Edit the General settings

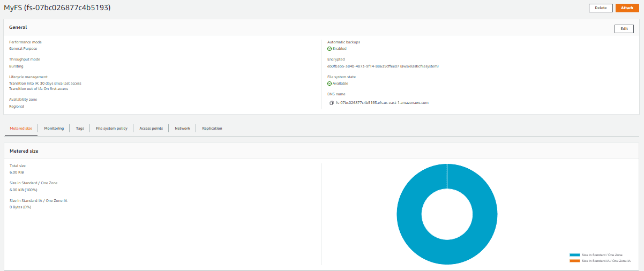point(624,29)
